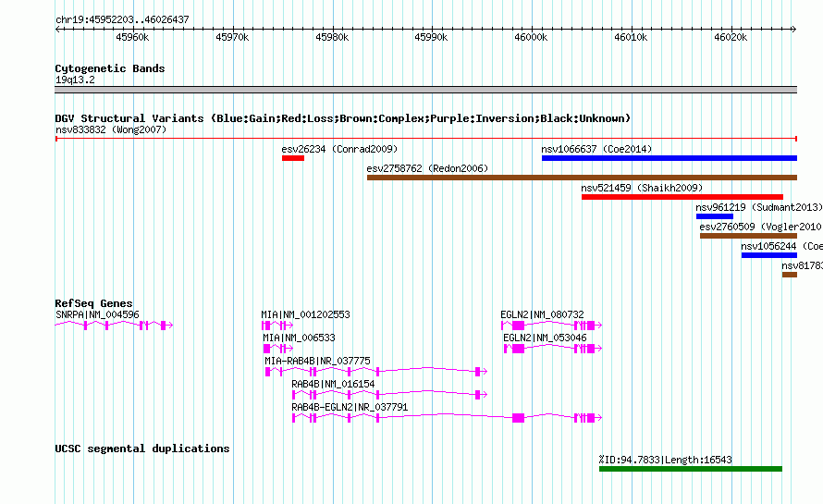This screenshot has width=823, height=504.
Task: Select the blue nsv1056244 gain bar
Action: (769, 255)
